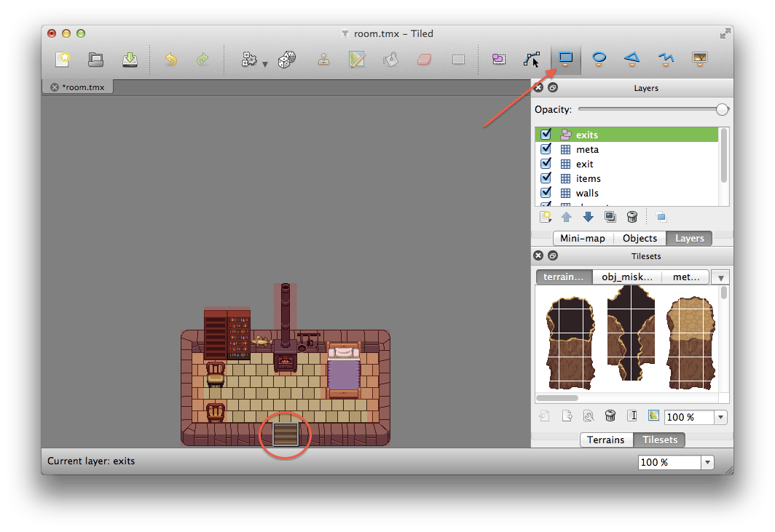The height and width of the screenshot is (532, 775).
Task: Choose the Insert Polygon tool
Action: pos(632,58)
